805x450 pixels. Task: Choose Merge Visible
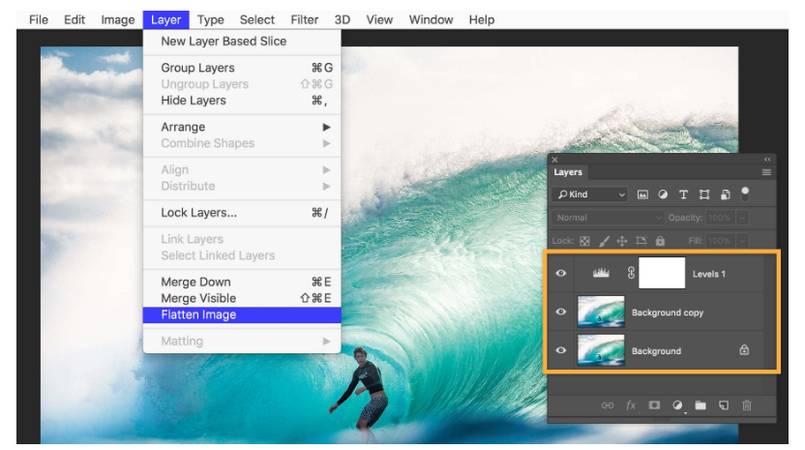point(242,298)
